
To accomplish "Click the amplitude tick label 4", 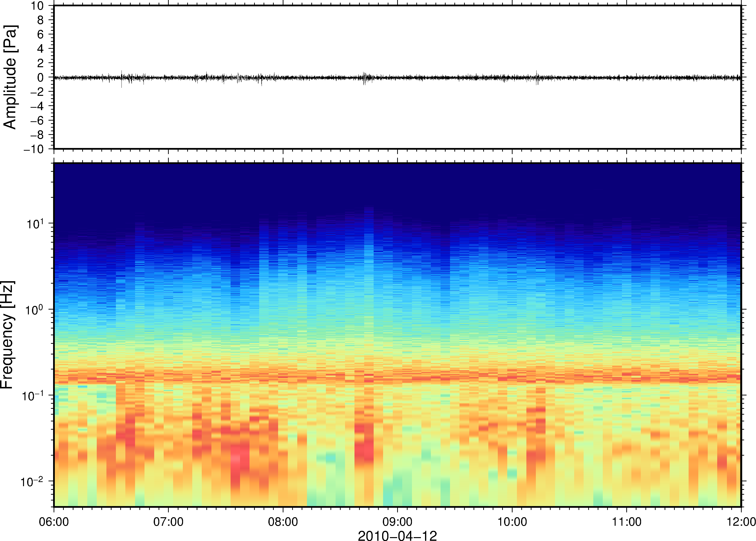I will click(40, 49).
